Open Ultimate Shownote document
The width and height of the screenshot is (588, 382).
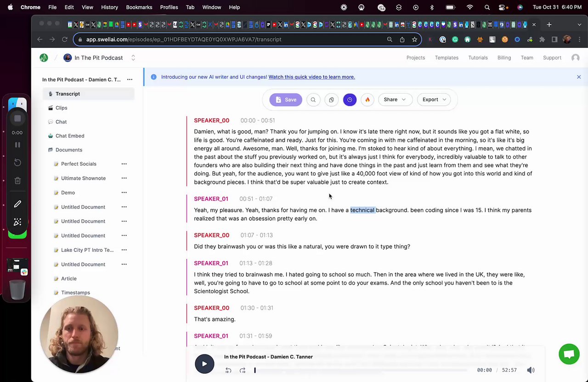(x=83, y=178)
